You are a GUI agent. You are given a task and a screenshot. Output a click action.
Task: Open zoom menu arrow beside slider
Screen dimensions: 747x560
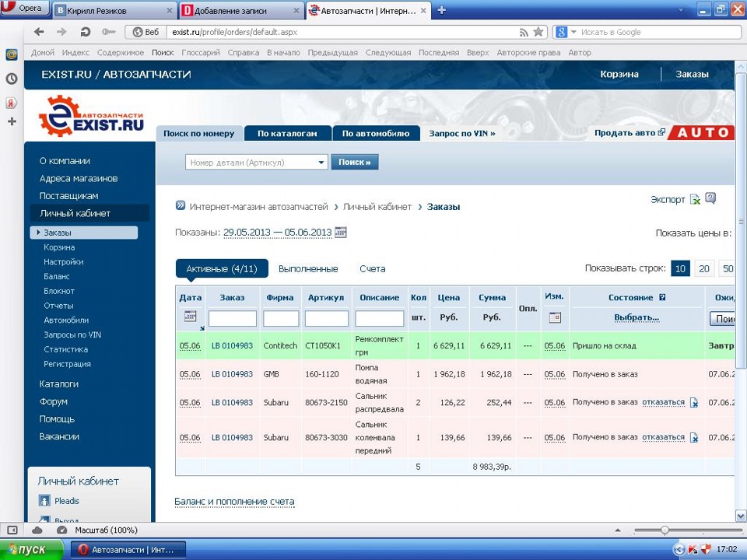click(618, 530)
